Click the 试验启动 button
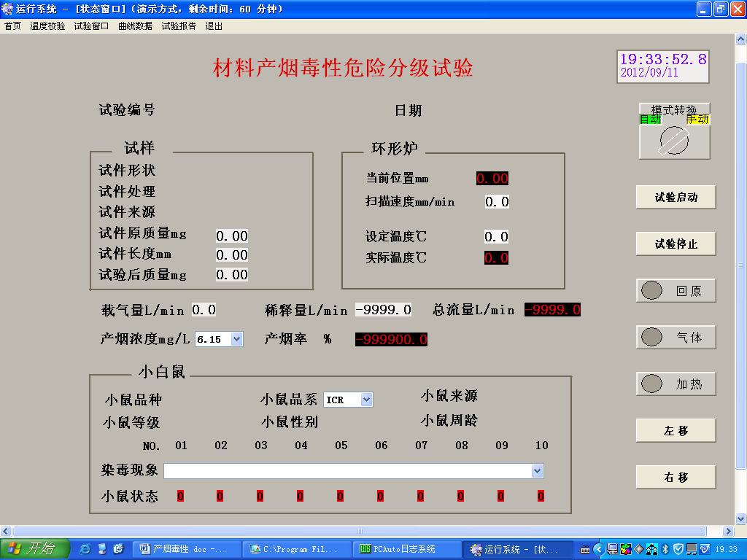The width and height of the screenshot is (747, 560). coord(676,198)
